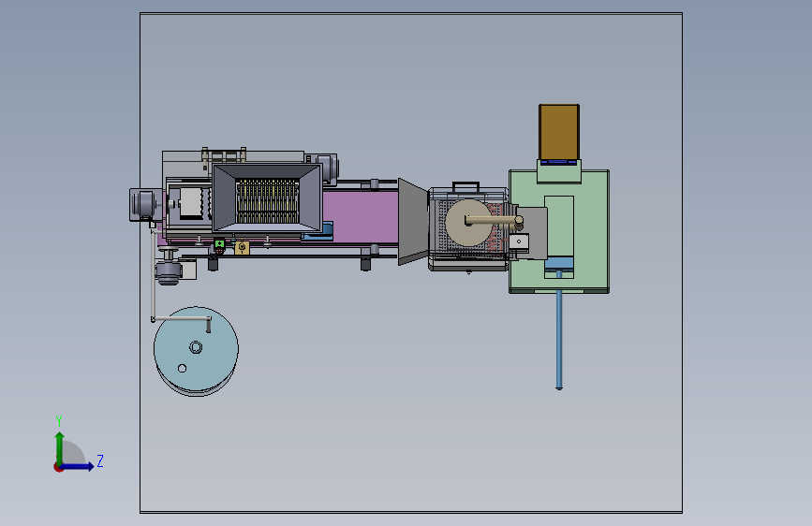This screenshot has height=526, width=812.
Task: Select the large green base plate
Action: tap(590, 230)
